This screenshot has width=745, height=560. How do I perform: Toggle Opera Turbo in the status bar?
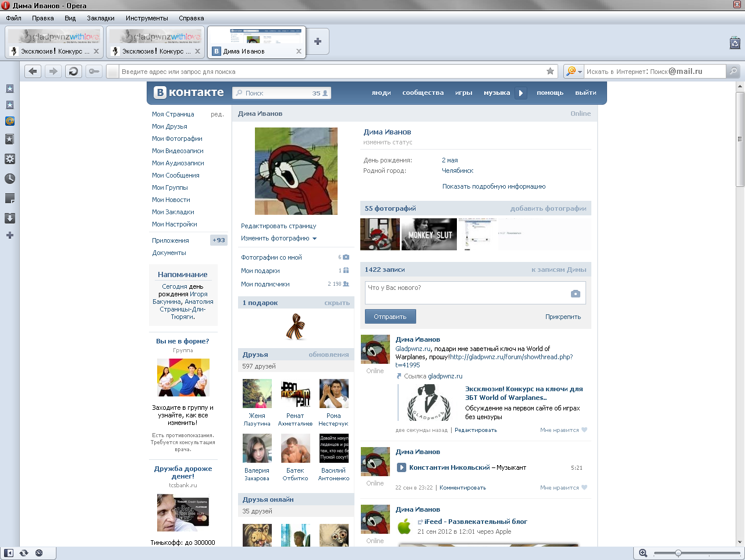click(39, 552)
